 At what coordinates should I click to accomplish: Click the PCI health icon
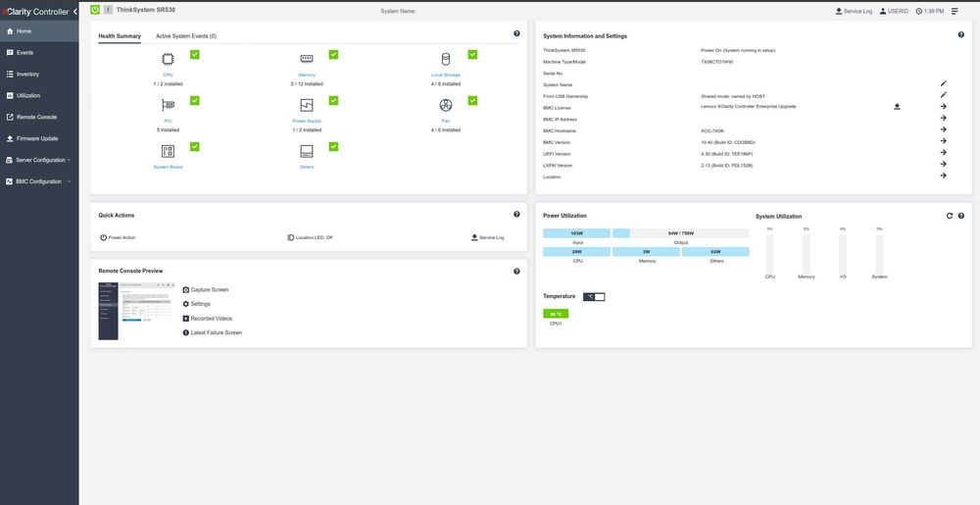tap(169, 105)
